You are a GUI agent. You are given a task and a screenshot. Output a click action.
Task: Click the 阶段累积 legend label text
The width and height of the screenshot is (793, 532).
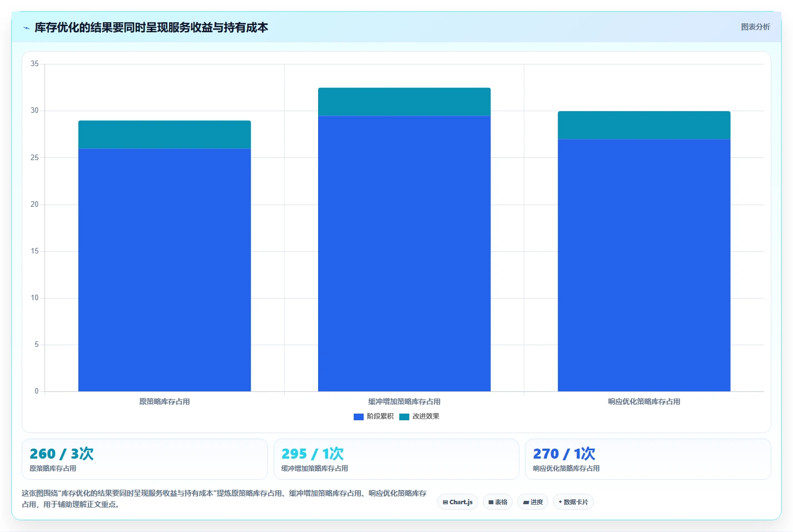pos(380,416)
